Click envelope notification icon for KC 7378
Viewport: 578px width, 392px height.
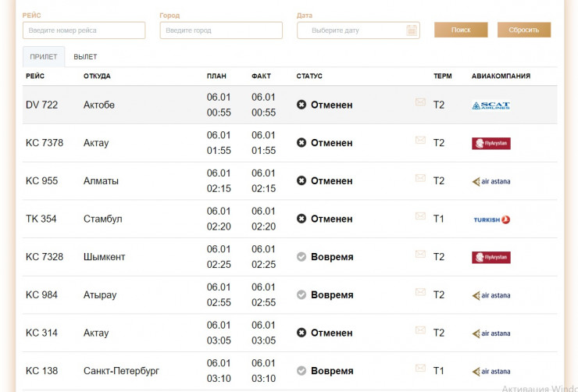[420, 141]
